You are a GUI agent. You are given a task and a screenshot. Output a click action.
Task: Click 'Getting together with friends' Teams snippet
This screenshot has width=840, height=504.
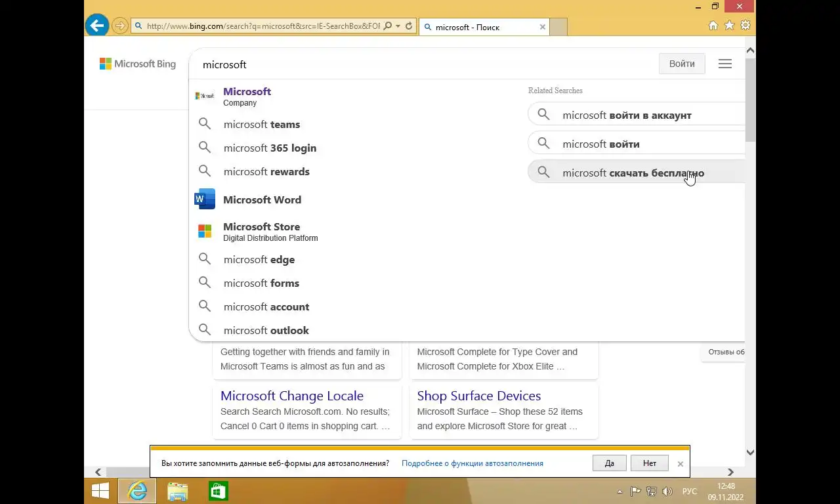tap(305, 359)
